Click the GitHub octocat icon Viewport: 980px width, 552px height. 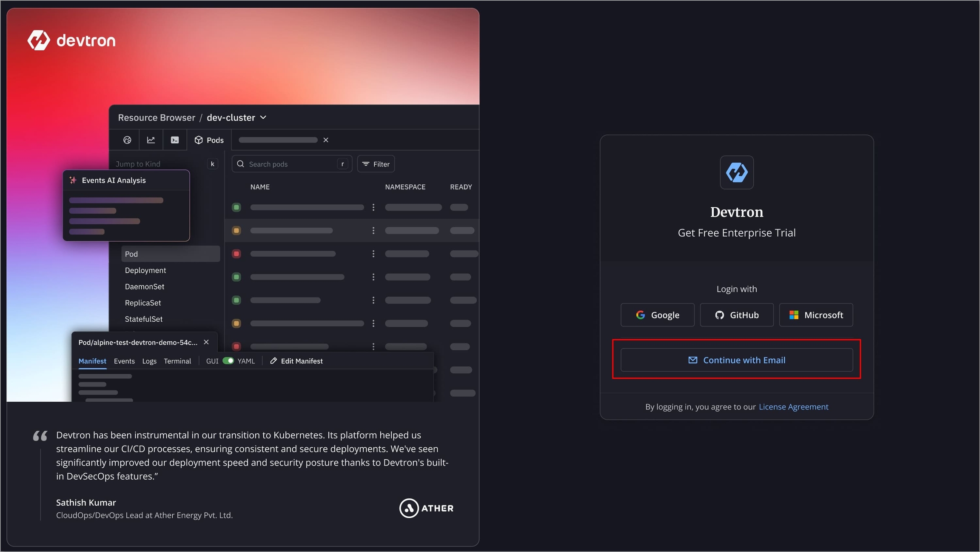click(719, 315)
